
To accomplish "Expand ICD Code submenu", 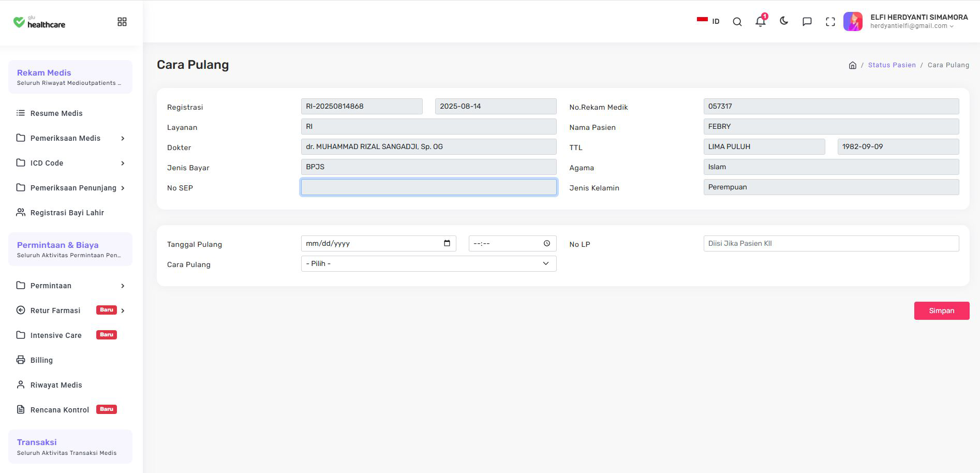I will click(70, 163).
